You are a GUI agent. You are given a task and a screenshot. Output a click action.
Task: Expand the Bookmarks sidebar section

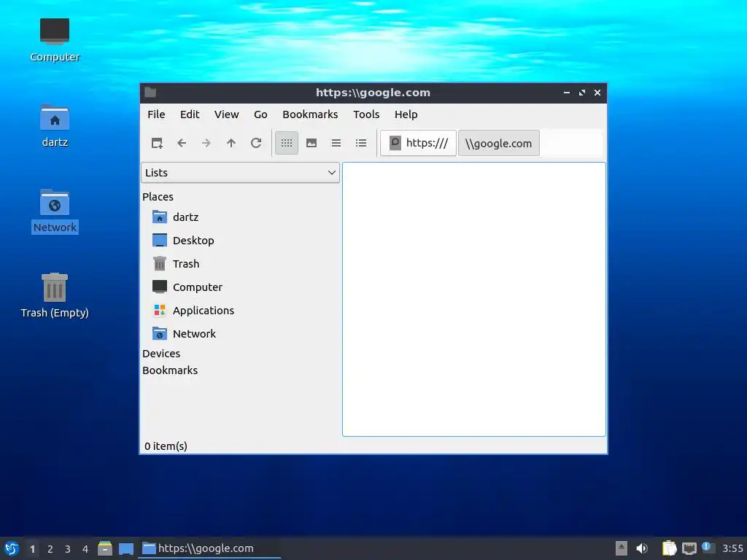coord(169,370)
